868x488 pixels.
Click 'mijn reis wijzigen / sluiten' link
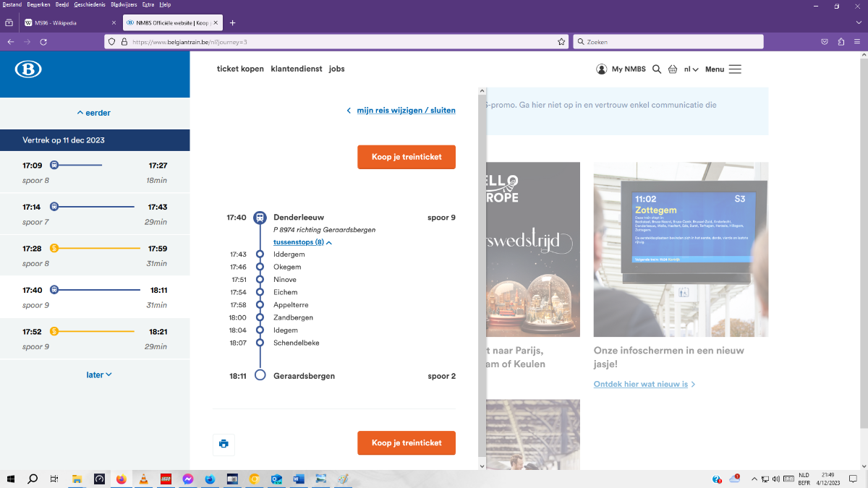click(406, 111)
